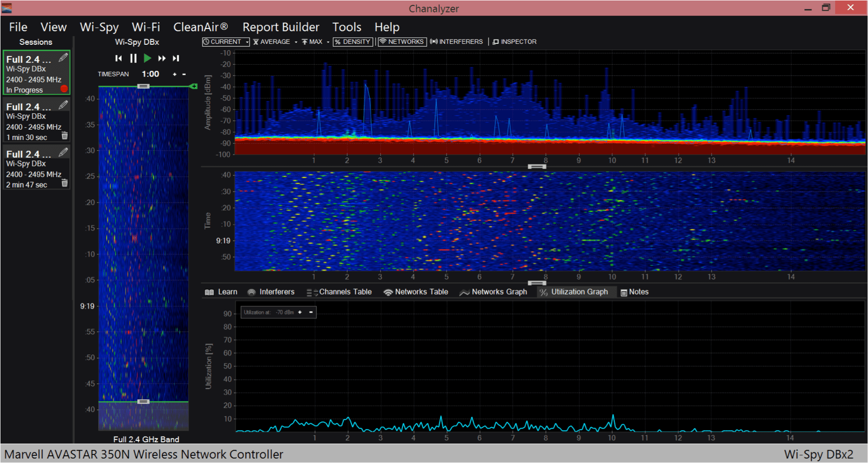Toggle the Current trace display

tap(224, 41)
